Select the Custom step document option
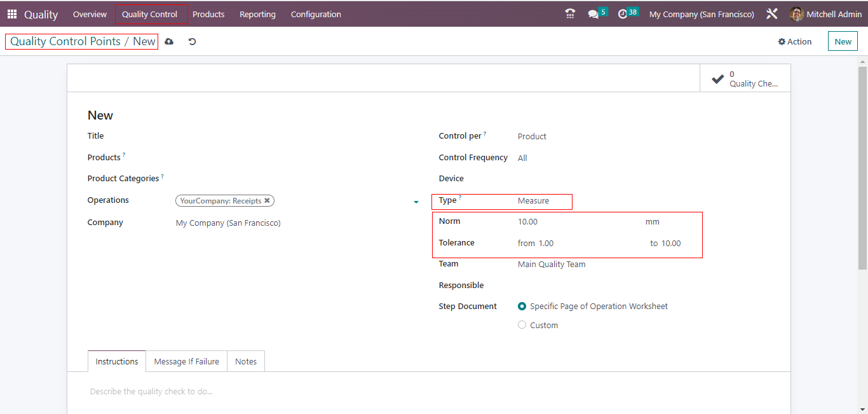868x414 pixels. tap(522, 325)
